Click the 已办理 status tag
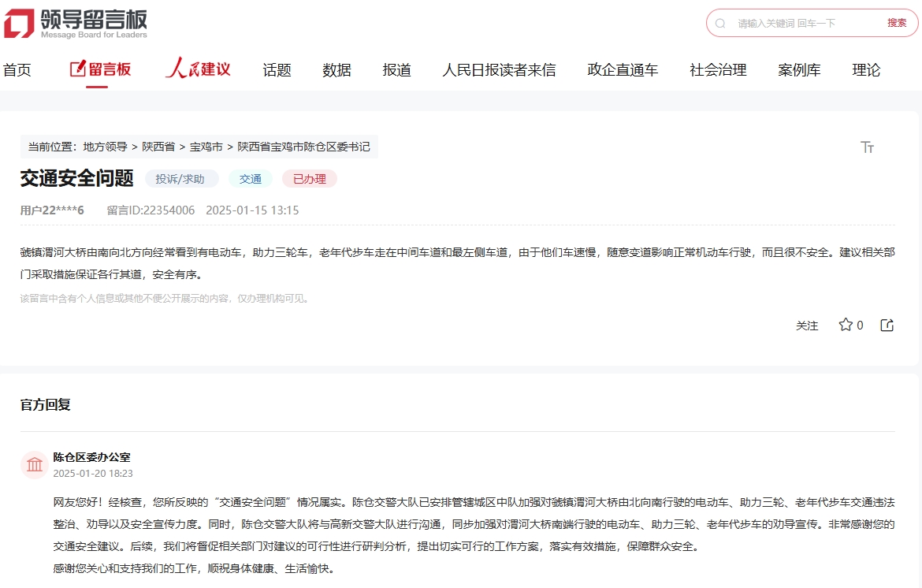 click(x=309, y=179)
